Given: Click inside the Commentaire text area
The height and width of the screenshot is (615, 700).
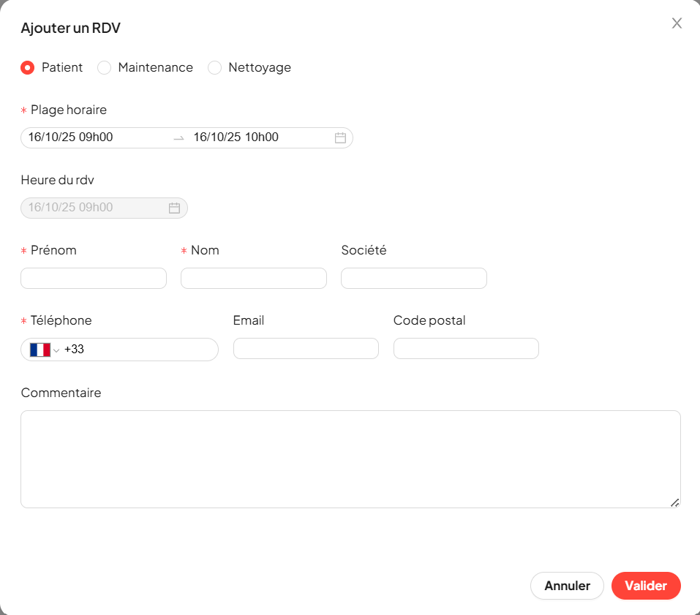Looking at the screenshot, I should click(x=350, y=459).
